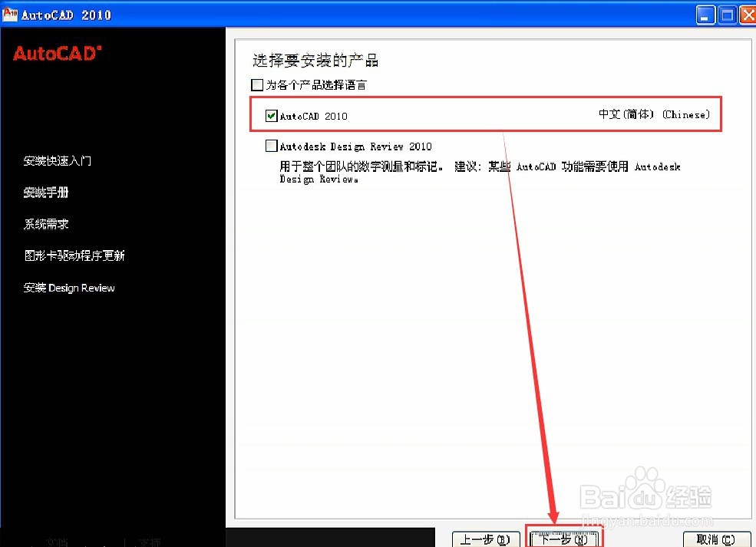This screenshot has width=756, height=547.
Task: Click the 选择要安装的产品 heading
Action: point(315,61)
